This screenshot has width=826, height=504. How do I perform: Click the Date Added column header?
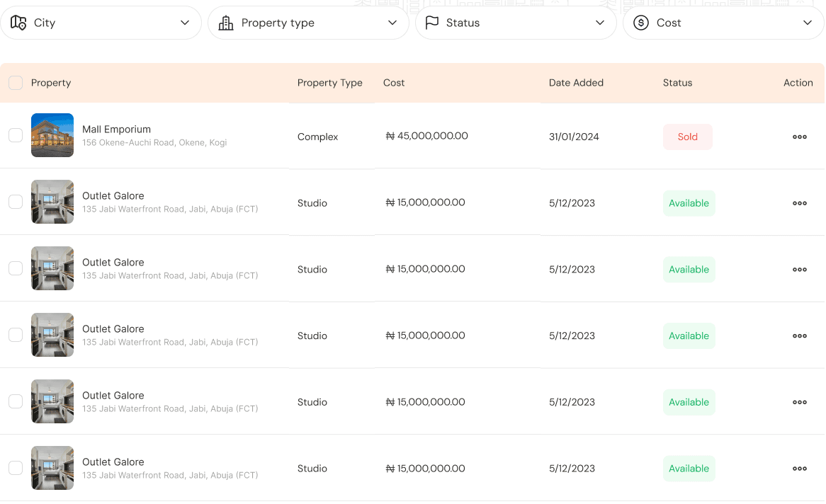577,83
